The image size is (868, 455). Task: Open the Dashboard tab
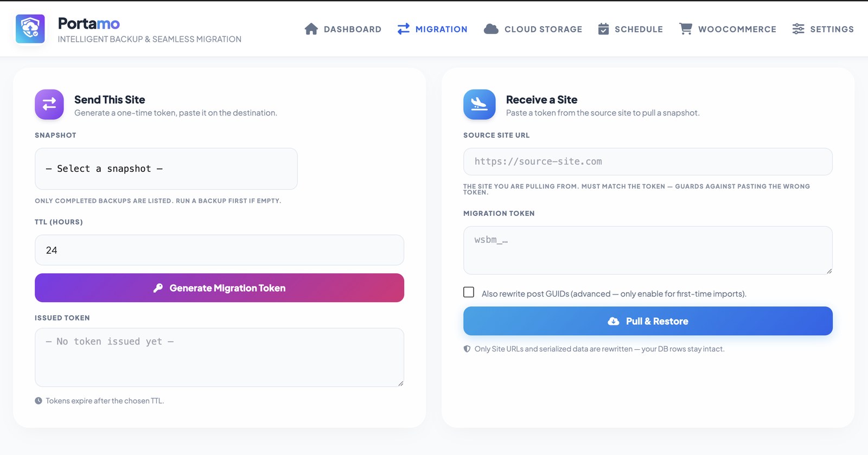[x=343, y=29]
